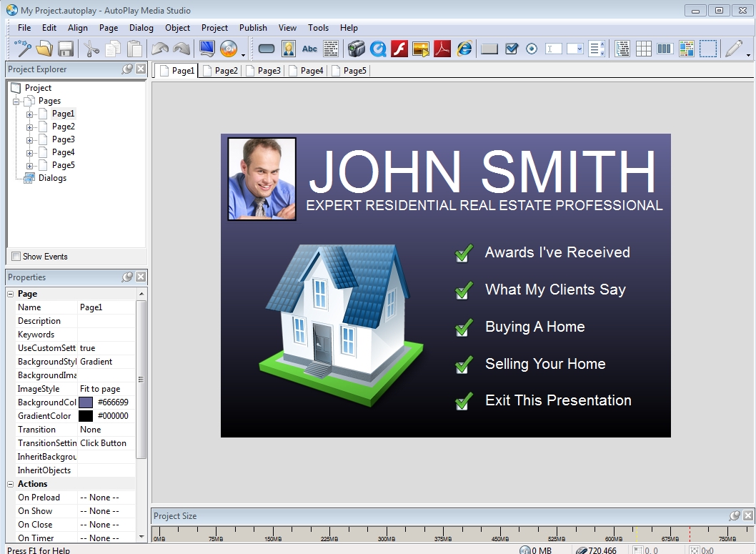Screen dimensions: 756x554
Task: Insert a Web browser object (IE icon)
Action: (464, 49)
